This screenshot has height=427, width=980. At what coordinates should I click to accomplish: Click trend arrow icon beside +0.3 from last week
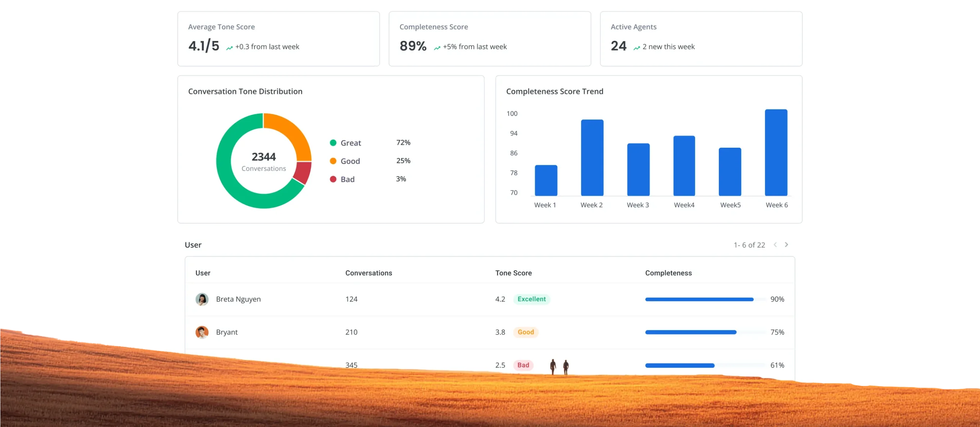[229, 48]
